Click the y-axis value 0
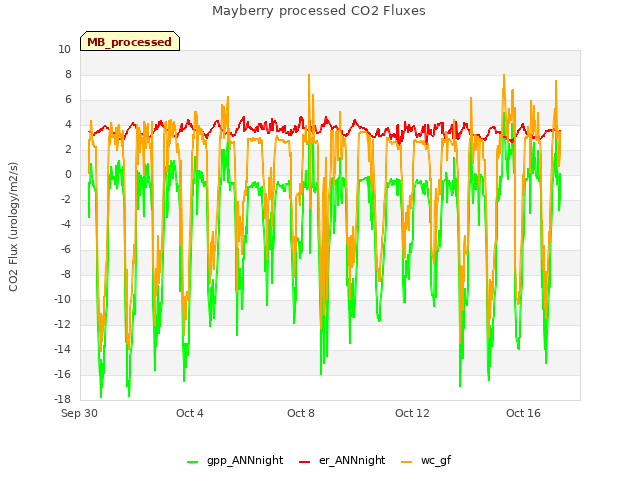Image resolution: width=640 pixels, height=480 pixels. click(x=68, y=175)
